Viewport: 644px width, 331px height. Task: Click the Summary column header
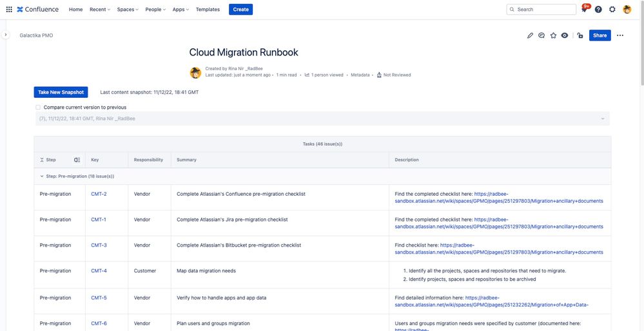point(186,160)
